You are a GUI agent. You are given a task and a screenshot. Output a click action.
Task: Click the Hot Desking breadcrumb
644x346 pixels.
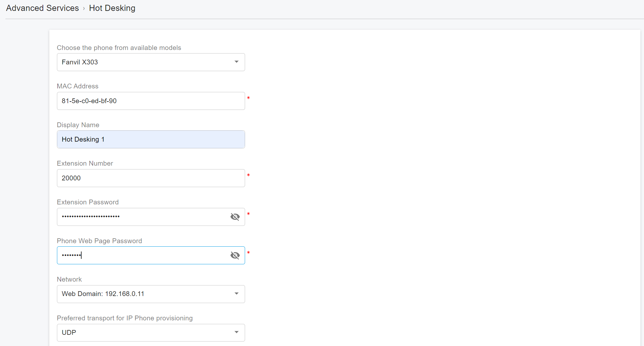pos(112,8)
